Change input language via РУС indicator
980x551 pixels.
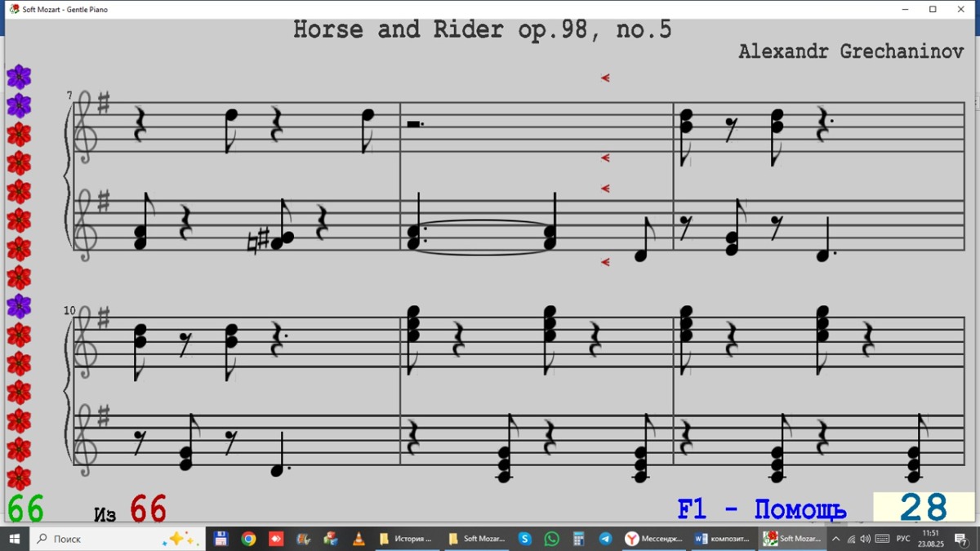pos(903,539)
